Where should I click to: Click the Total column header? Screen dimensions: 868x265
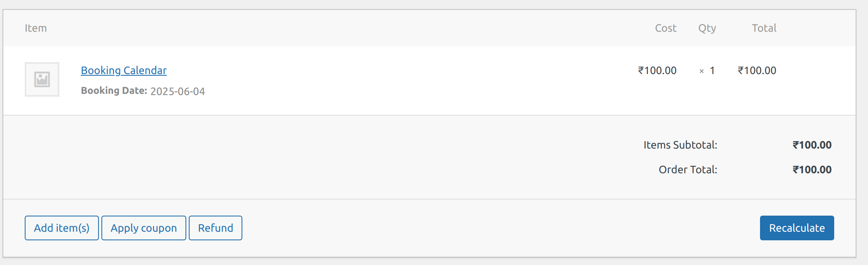pos(764,28)
